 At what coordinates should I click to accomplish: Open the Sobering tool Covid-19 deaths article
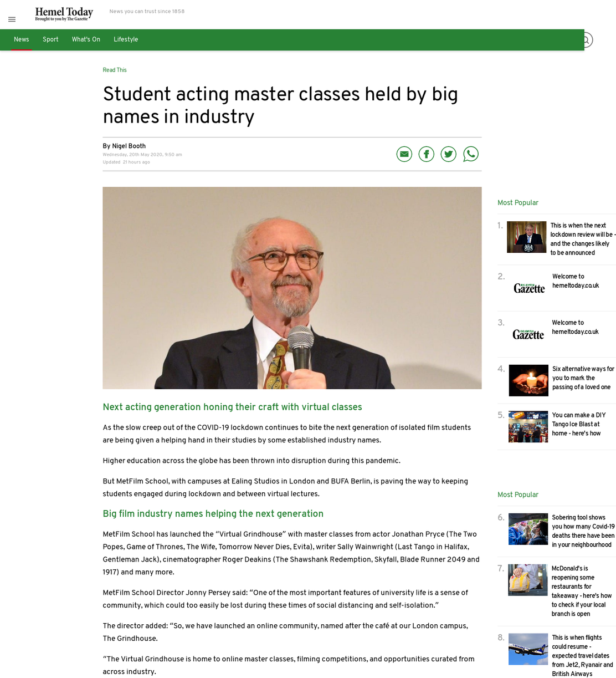(x=583, y=531)
